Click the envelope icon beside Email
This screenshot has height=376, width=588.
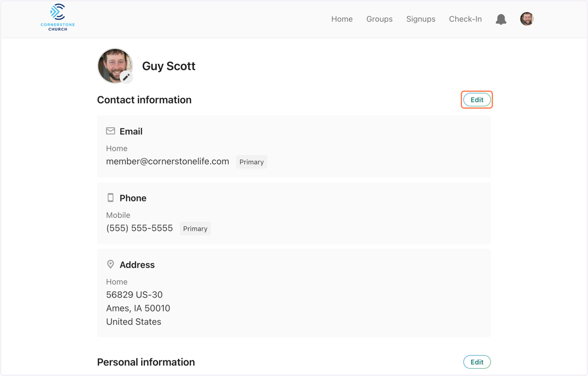[111, 131]
